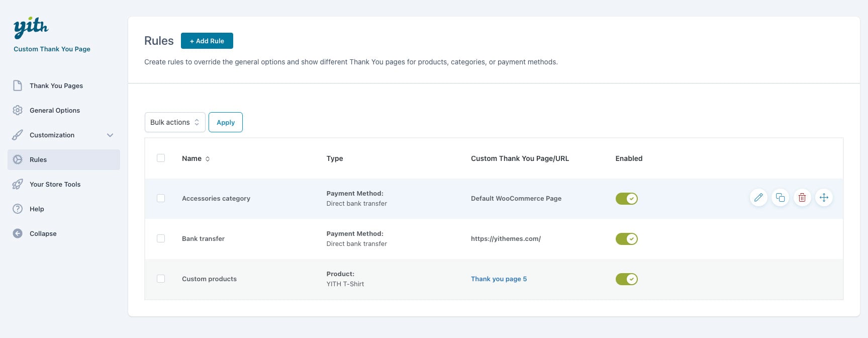The height and width of the screenshot is (338, 868).
Task: Open the Bulk actions dropdown
Action: click(175, 122)
